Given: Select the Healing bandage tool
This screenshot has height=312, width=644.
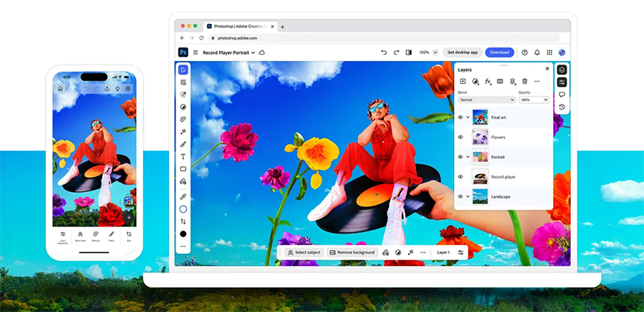Looking at the screenshot, I should (184, 119).
